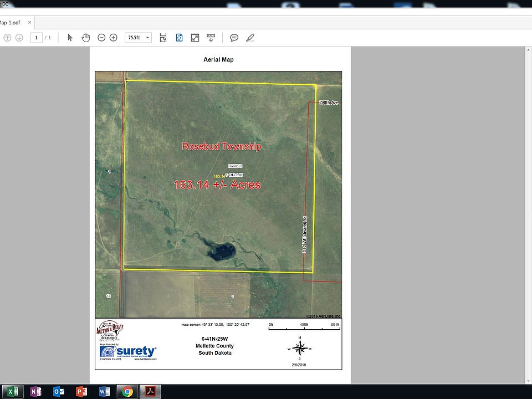Activate the hand pan tool
The height and width of the screenshot is (399, 532).
coord(85,37)
